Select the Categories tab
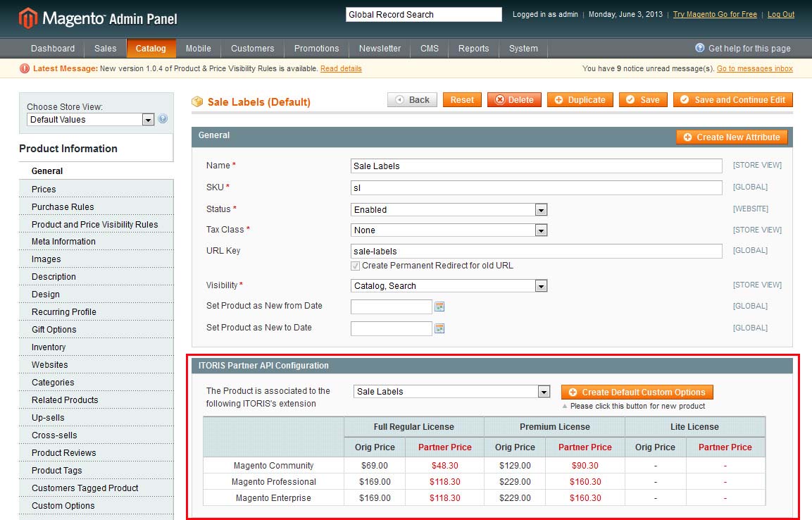The width and height of the screenshot is (812, 520). pos(96,382)
